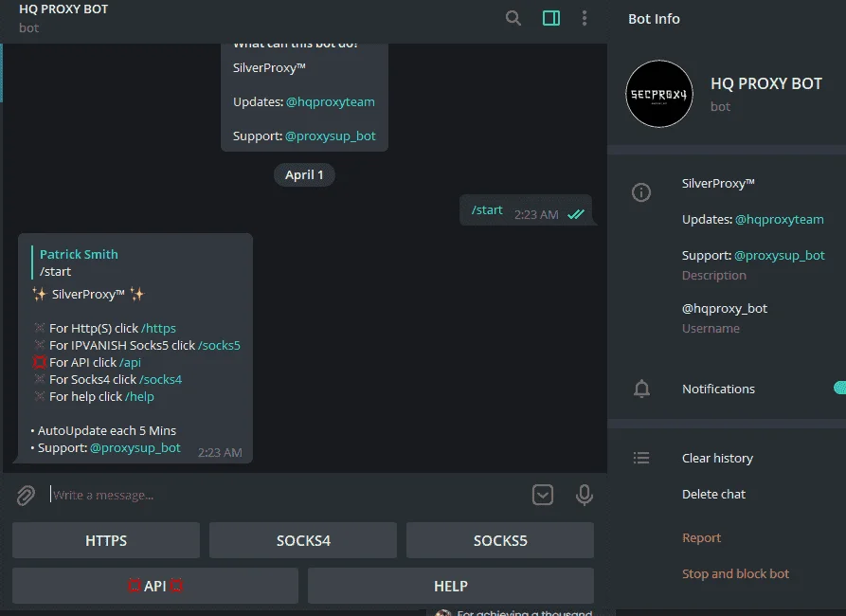Image resolution: width=846 pixels, height=616 pixels.
Task: Click the SOCKS5 keyboard button
Action: pyautogui.click(x=500, y=540)
